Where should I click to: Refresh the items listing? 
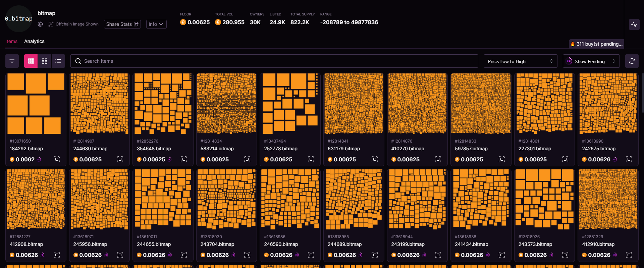[632, 61]
